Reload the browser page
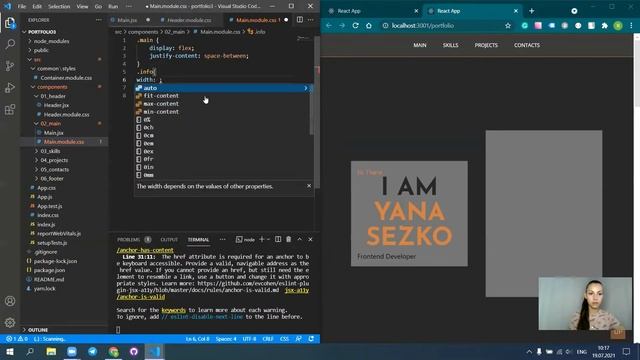This screenshot has width=640, height=360. click(x=356, y=25)
